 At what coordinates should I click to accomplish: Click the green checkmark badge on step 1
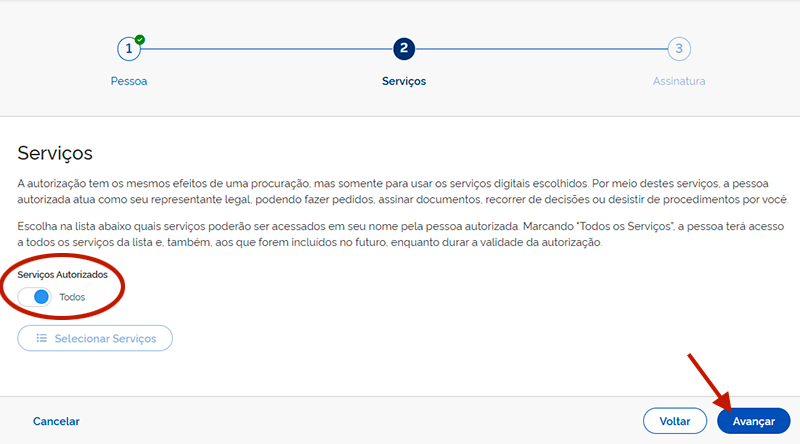pyautogui.click(x=140, y=39)
